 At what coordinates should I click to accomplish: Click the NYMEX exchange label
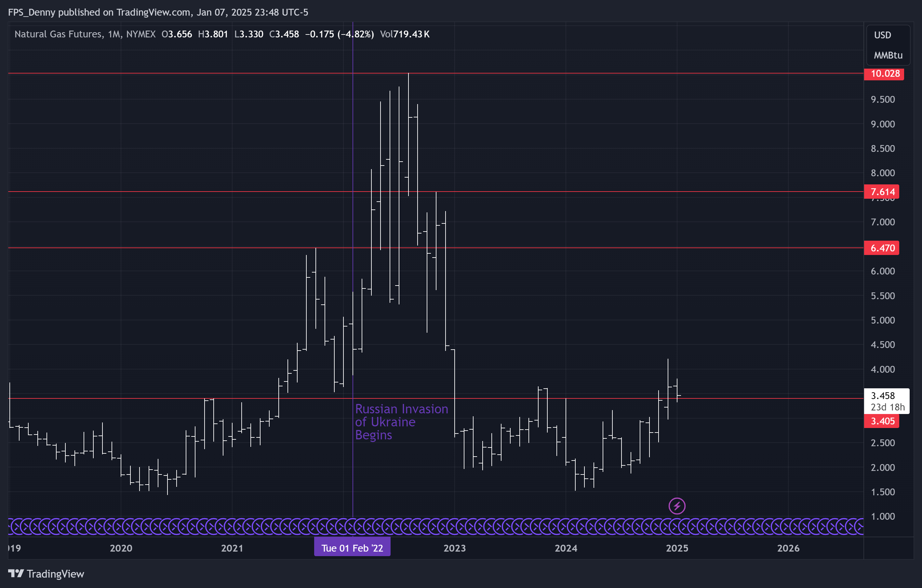141,34
